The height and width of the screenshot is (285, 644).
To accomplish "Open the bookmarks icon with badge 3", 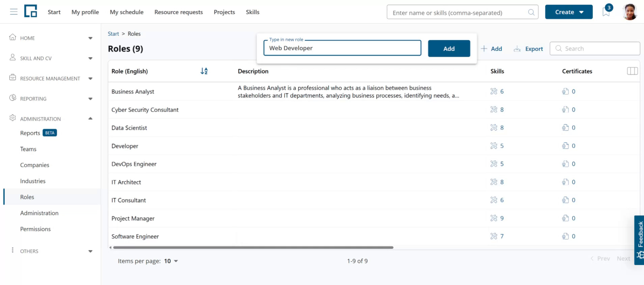I will [606, 12].
